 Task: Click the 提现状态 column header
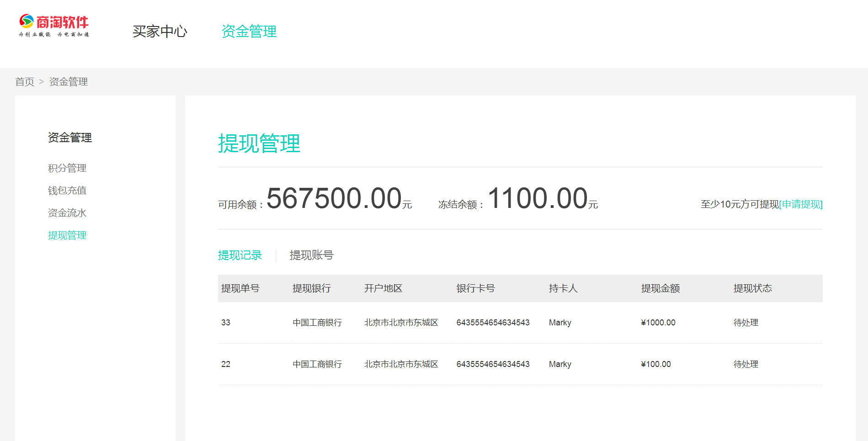pos(752,288)
